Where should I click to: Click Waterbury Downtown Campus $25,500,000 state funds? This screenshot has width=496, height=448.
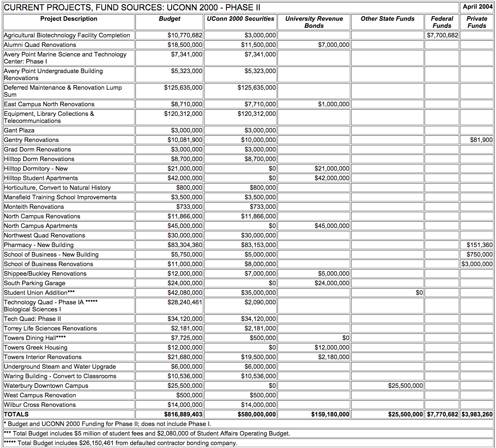[x=405, y=386]
